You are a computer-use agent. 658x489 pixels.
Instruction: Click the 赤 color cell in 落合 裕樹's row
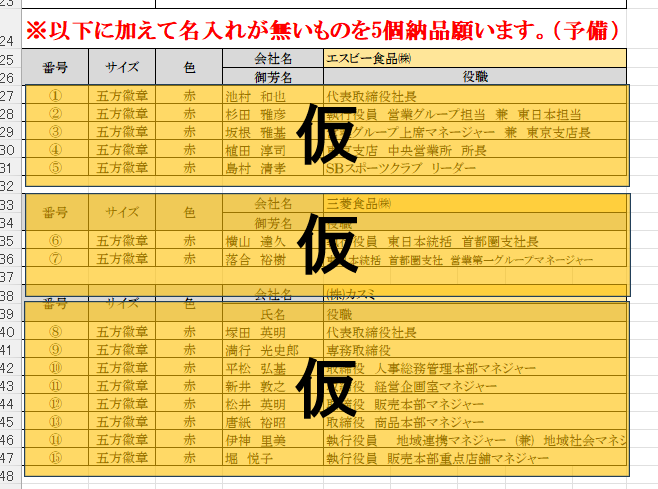pos(189,259)
